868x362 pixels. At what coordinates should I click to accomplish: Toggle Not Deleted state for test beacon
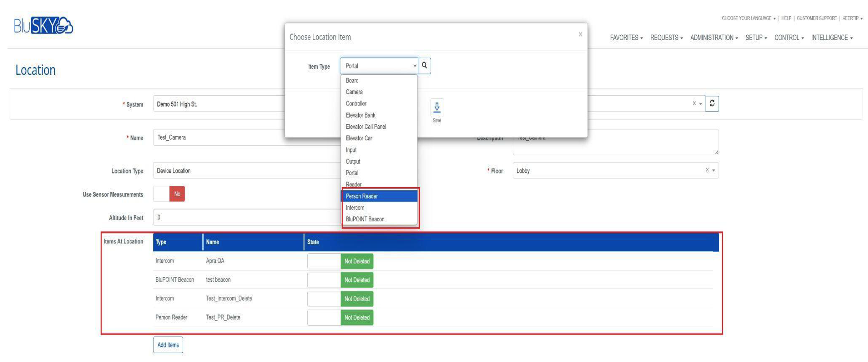click(340, 280)
